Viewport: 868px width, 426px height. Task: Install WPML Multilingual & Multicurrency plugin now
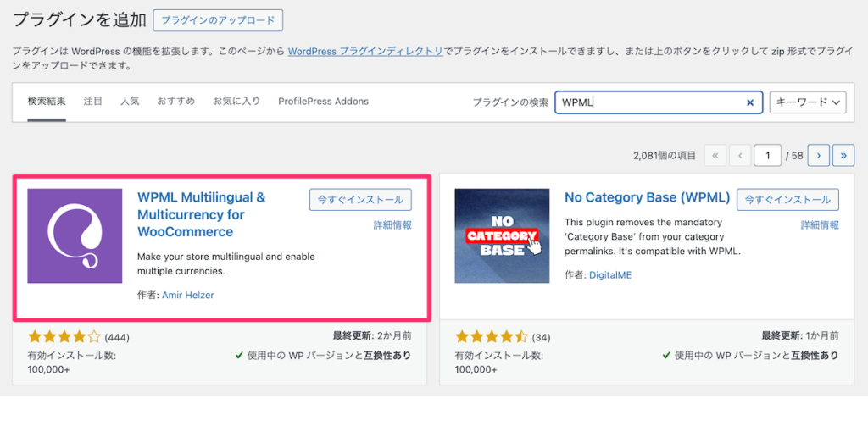(x=360, y=200)
